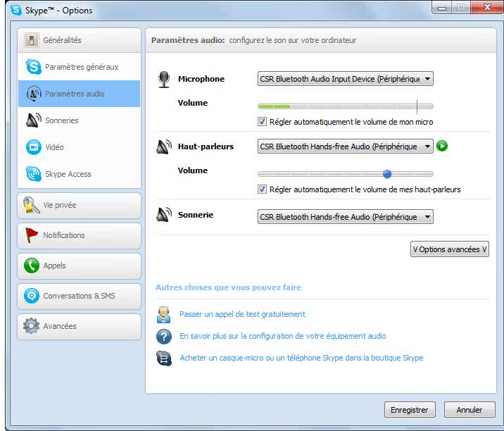Uncheck automatic speaker volume adjustment
504x431 pixels.
pyautogui.click(x=263, y=189)
